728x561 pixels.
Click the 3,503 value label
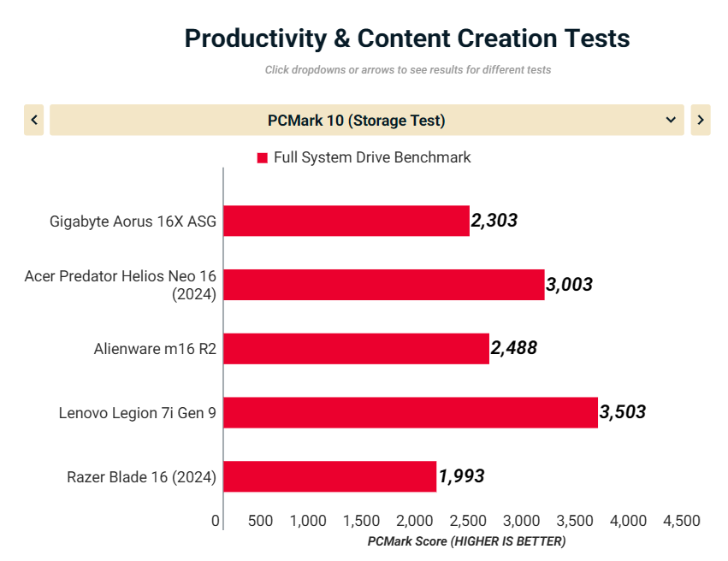[x=623, y=412]
